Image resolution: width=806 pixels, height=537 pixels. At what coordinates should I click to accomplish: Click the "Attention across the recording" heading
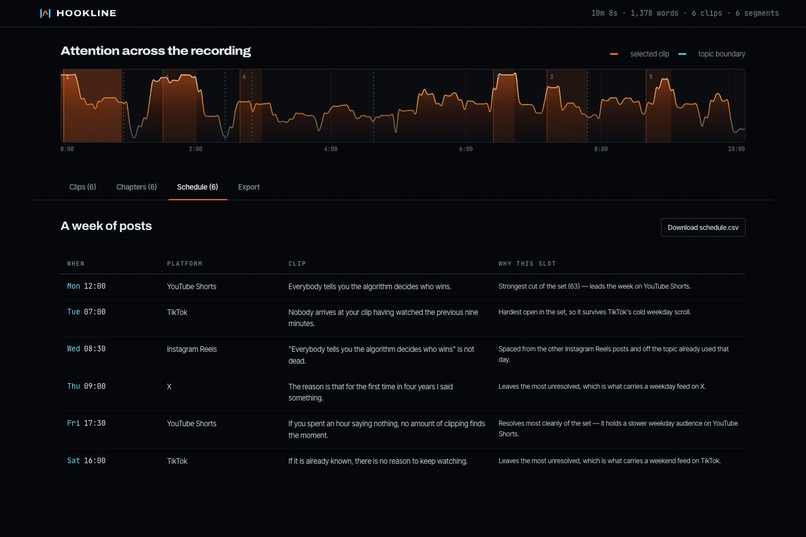156,51
